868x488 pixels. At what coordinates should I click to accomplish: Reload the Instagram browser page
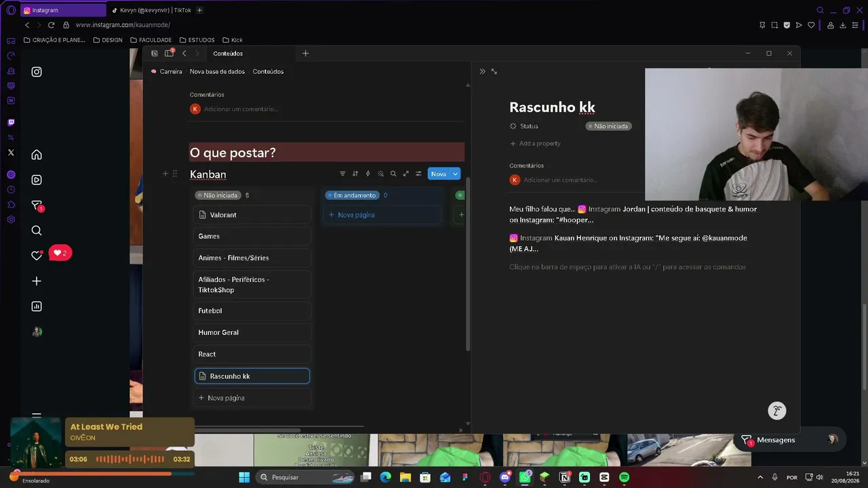pyautogui.click(x=51, y=25)
